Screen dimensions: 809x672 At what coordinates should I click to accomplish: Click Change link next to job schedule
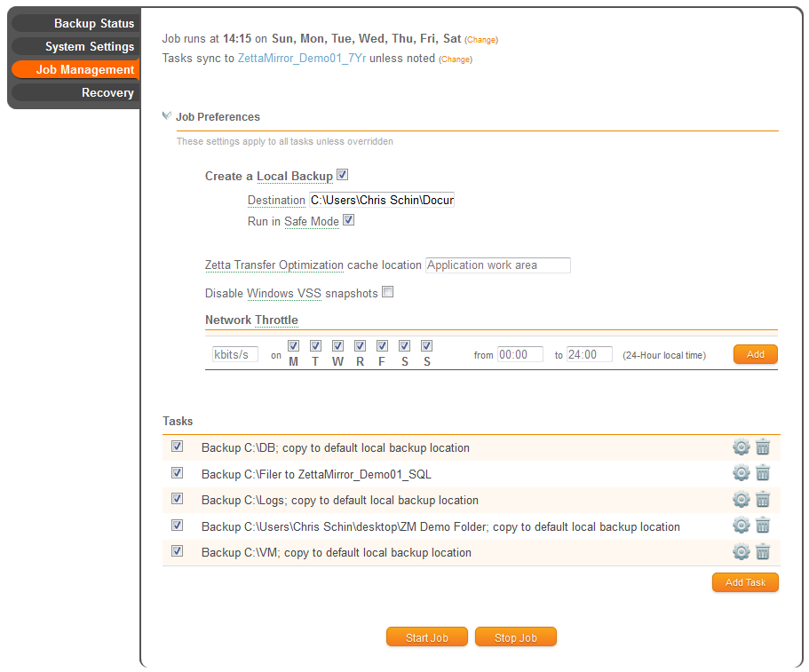tap(481, 40)
